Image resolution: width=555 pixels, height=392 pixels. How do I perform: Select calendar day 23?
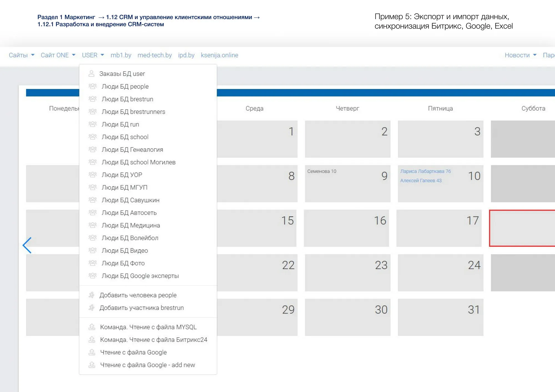click(347, 273)
